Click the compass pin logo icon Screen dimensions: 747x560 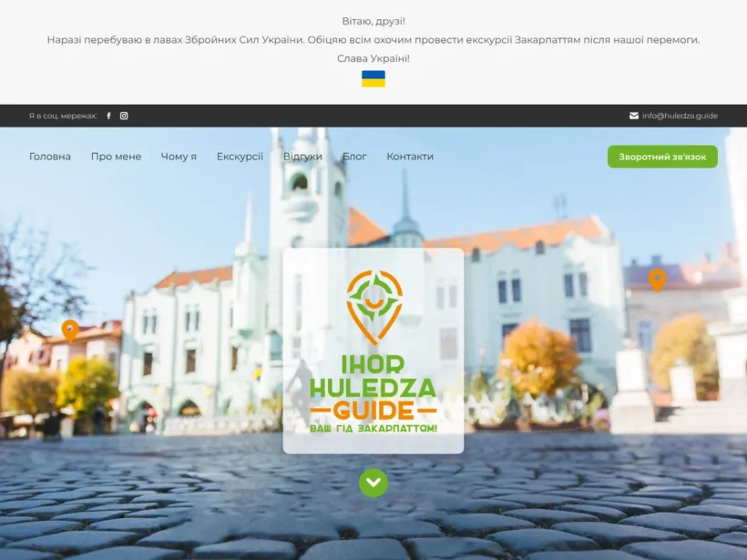click(x=374, y=307)
